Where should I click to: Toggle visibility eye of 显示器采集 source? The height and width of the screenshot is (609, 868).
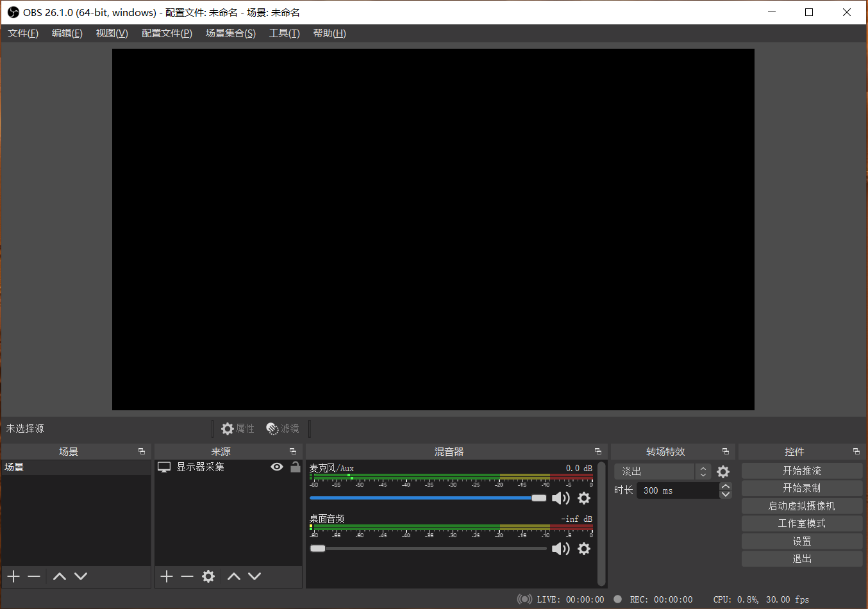(277, 467)
